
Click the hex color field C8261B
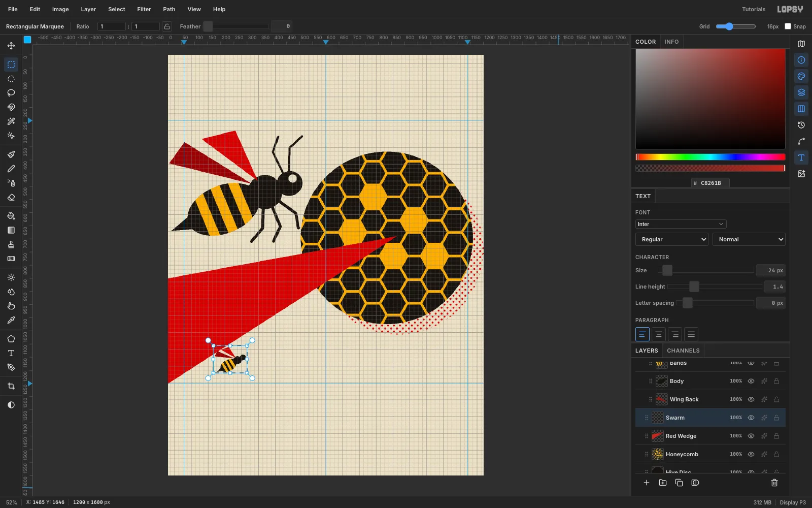710,183
